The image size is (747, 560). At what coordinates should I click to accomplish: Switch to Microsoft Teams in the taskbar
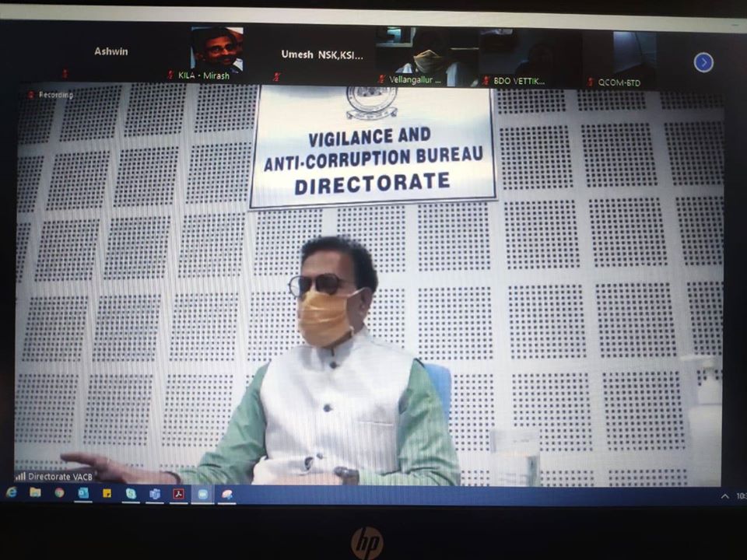155,495
